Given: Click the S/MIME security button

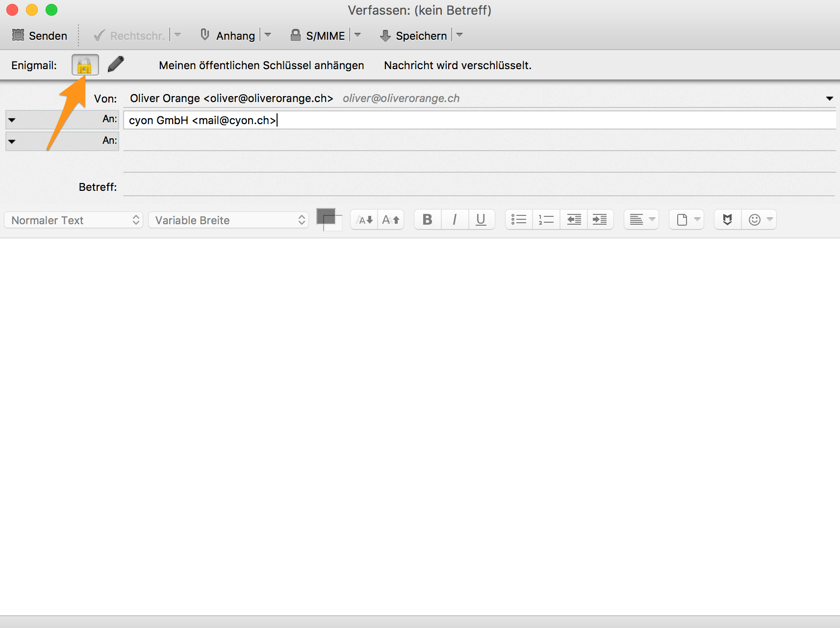Looking at the screenshot, I should pyautogui.click(x=318, y=35).
